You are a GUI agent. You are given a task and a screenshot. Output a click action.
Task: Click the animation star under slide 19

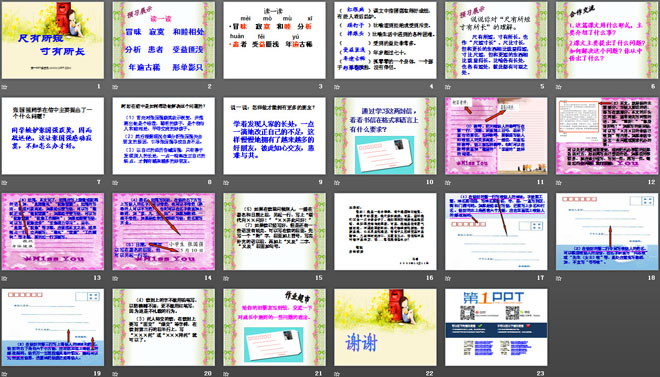click(5, 373)
